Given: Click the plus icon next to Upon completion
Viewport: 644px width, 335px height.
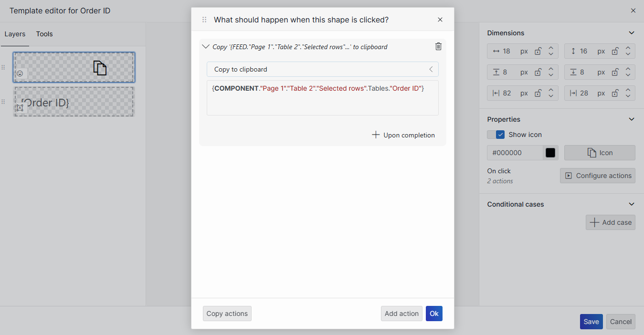Looking at the screenshot, I should [x=376, y=135].
